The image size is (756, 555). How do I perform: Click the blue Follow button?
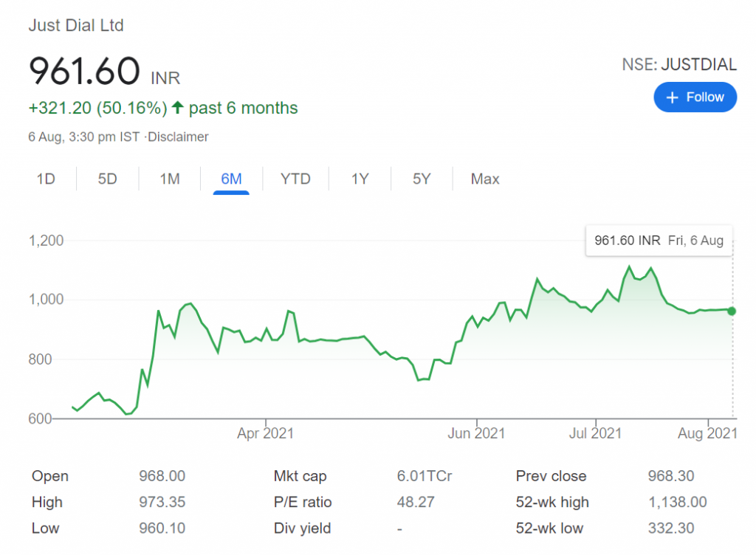[695, 97]
